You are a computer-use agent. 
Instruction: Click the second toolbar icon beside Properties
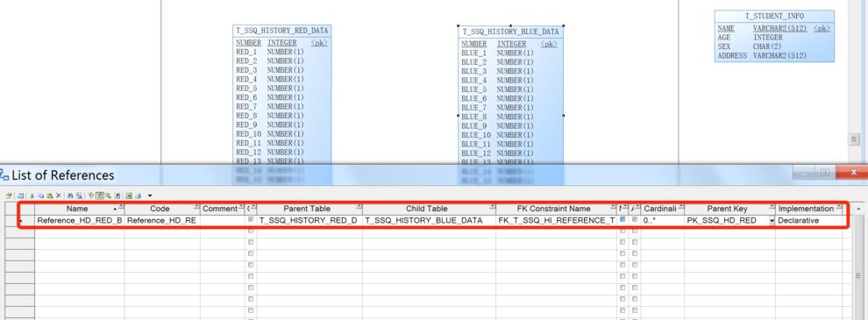pyautogui.click(x=20, y=196)
